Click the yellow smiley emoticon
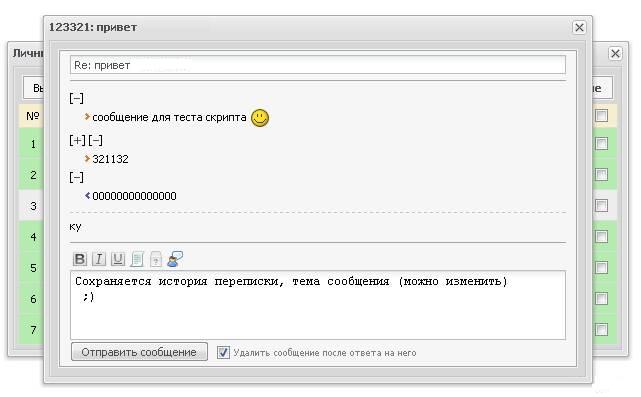This screenshot has height=397, width=641. (260, 118)
